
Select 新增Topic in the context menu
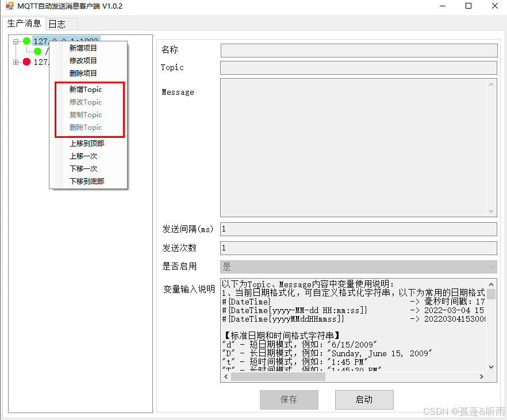86,90
